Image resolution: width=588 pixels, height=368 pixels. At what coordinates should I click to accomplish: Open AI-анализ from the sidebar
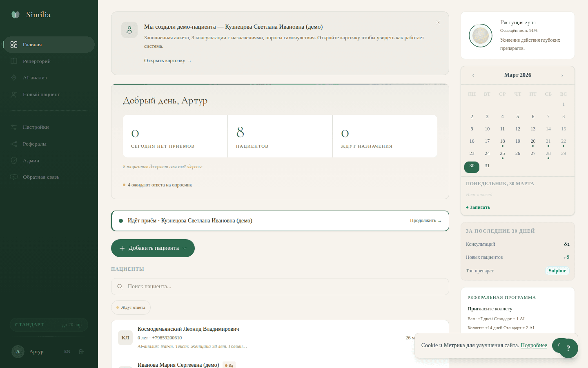pos(34,78)
